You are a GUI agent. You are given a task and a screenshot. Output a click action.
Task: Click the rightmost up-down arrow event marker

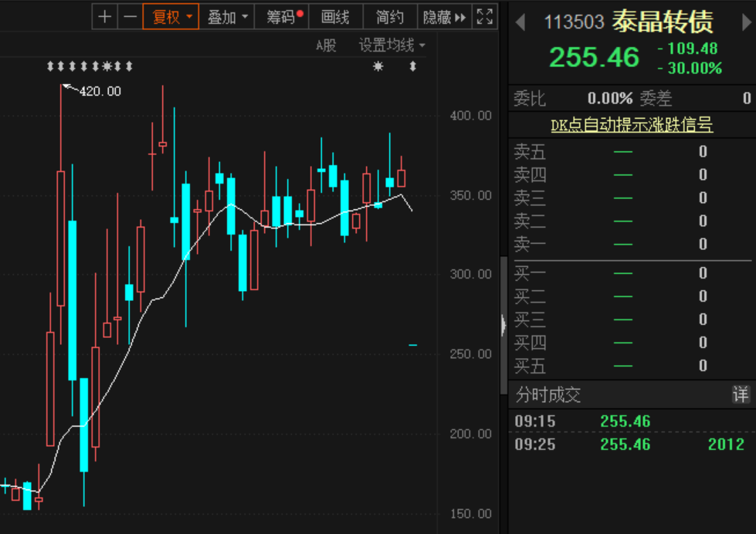pyautogui.click(x=412, y=66)
